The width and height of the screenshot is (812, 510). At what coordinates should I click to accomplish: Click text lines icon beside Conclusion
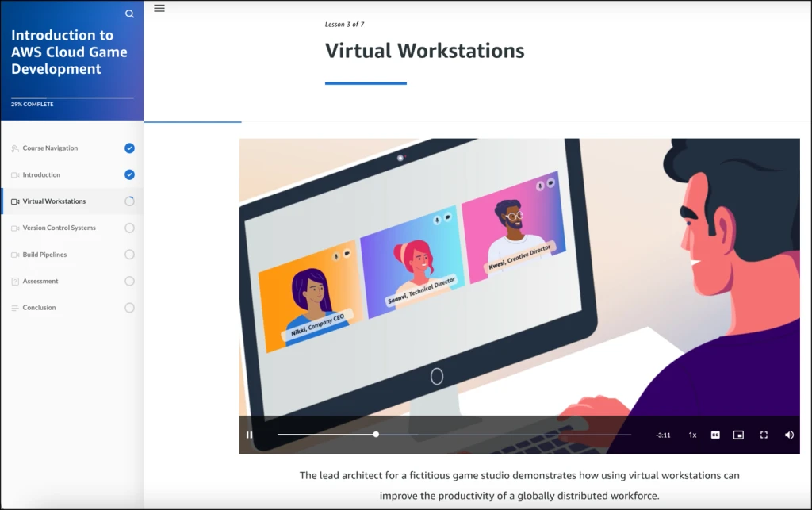pyautogui.click(x=15, y=308)
